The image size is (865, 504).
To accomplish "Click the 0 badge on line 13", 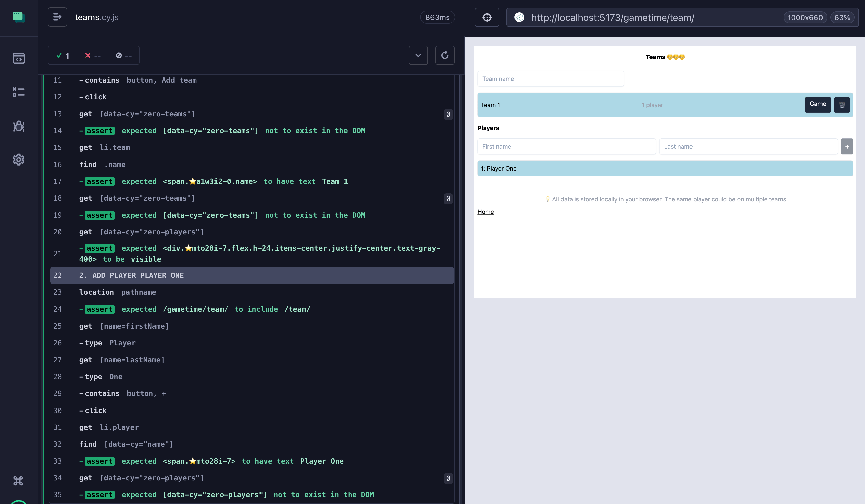I will 448,114.
